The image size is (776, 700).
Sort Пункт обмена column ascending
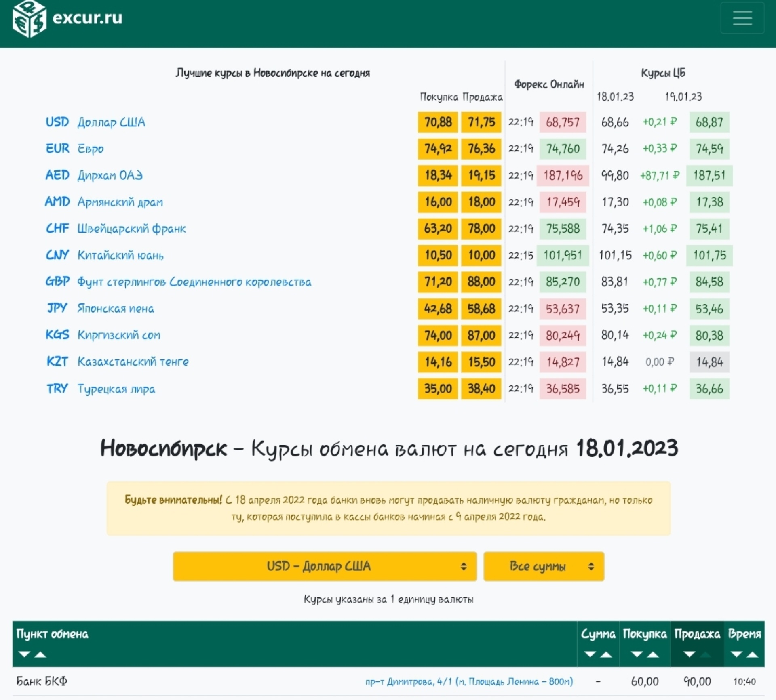[x=40, y=654]
